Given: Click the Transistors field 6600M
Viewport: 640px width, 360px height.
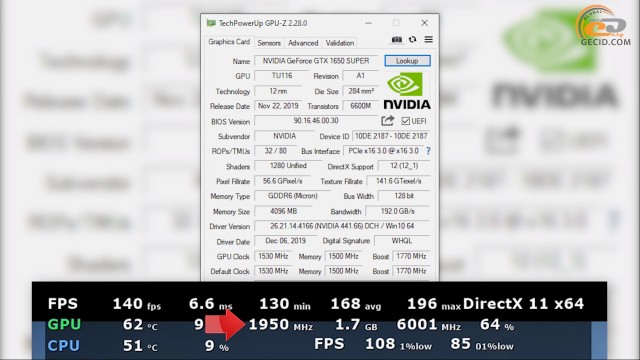Looking at the screenshot, I should tap(360, 106).
